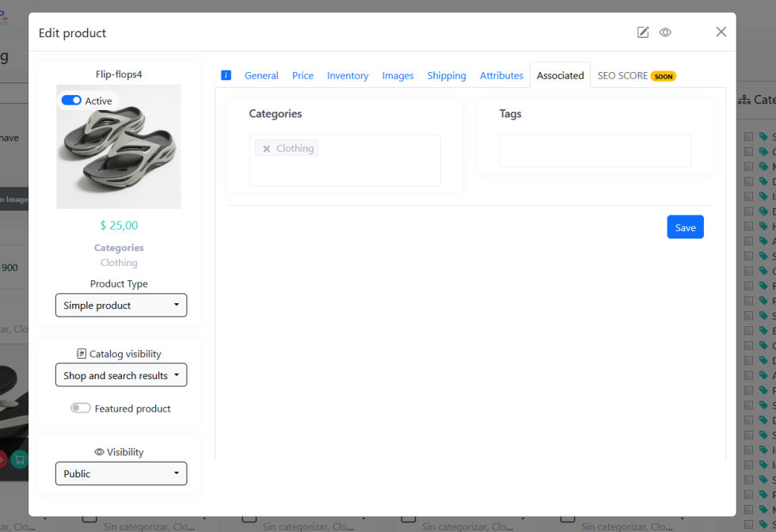Click the eye preview icon in header

665,32
